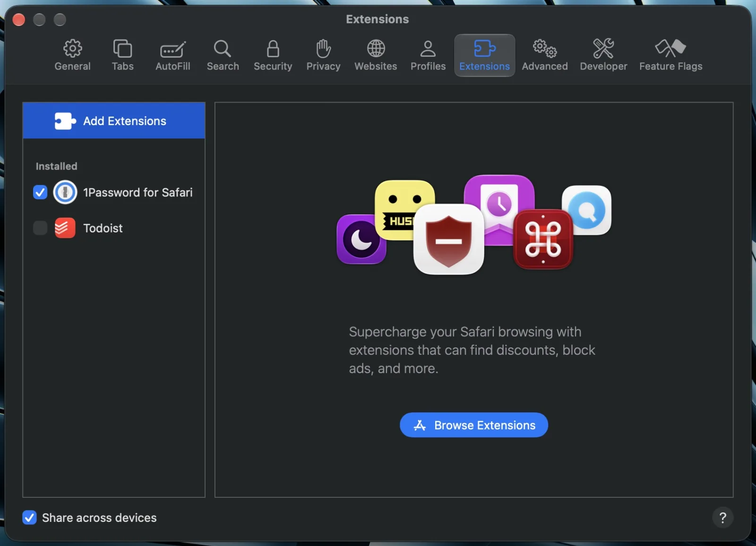Screen dimensions: 756x546
Task: Disable the 1Password for Safari checkbox
Action: pos(40,192)
